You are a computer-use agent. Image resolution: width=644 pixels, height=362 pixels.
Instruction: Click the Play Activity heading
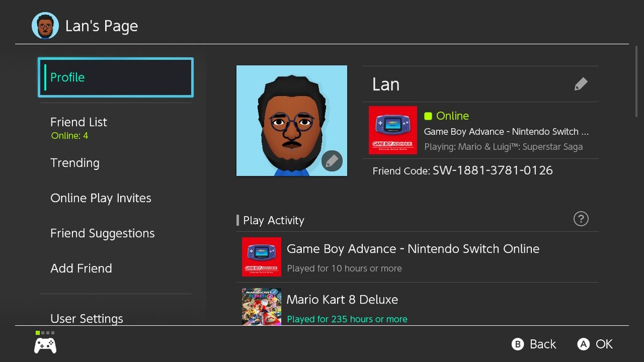coord(273,220)
